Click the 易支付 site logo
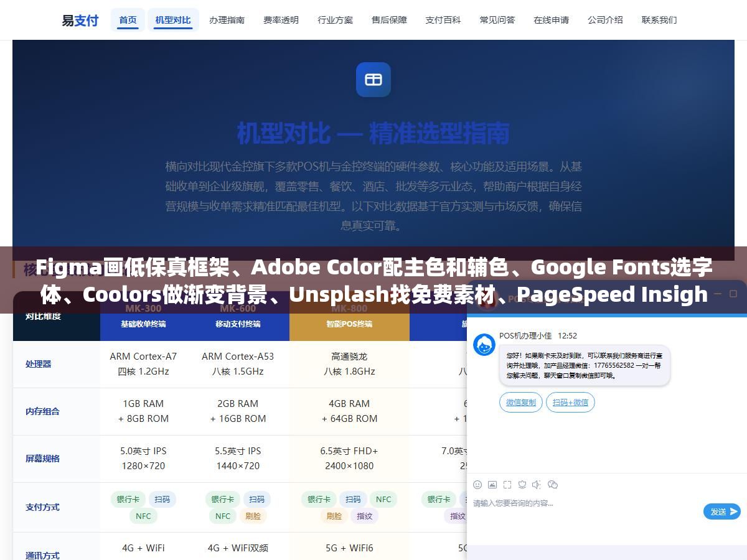The height and width of the screenshot is (560, 747). 80,20
